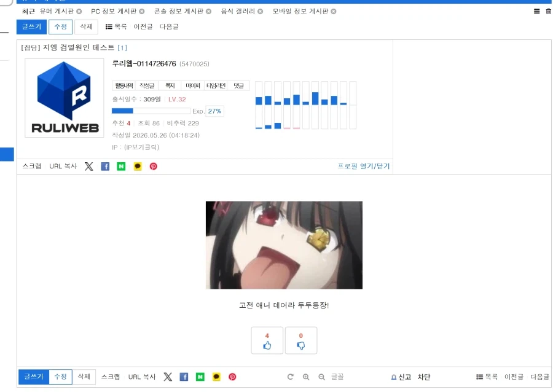The width and height of the screenshot is (553, 392).
Task: Click the top 삭제 delete button
Action: tap(86, 27)
